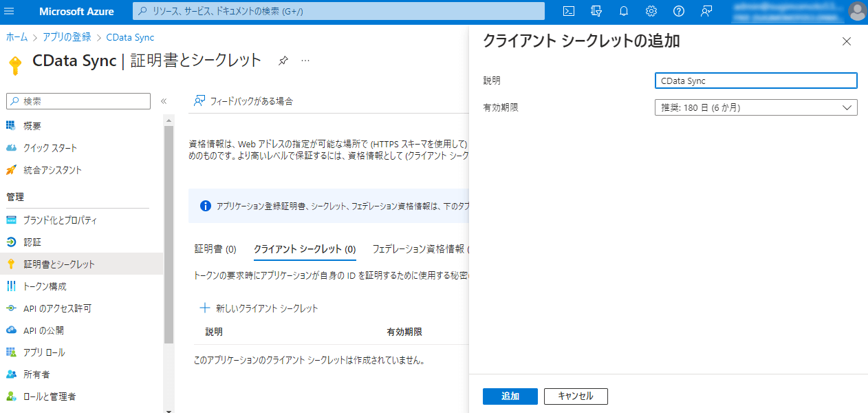Open the Directories and subscriptions filter icon

(x=596, y=11)
